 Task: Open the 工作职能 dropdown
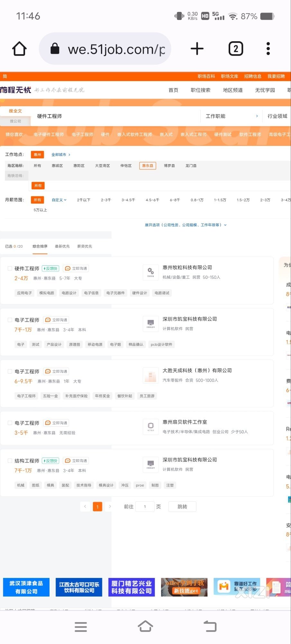pos(232,116)
